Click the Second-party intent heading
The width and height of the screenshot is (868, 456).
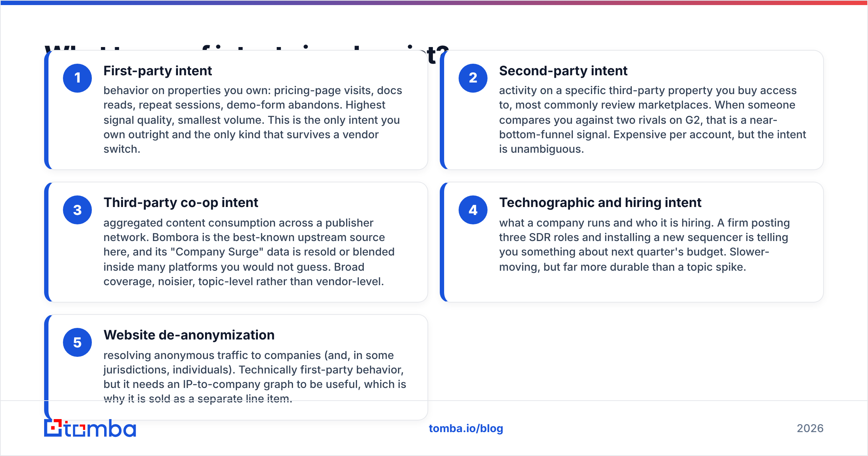[563, 71]
